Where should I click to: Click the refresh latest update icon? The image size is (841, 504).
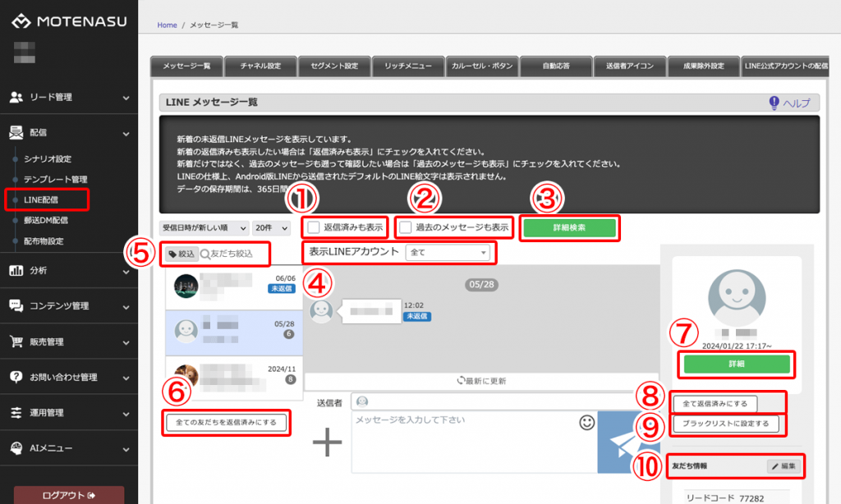462,381
